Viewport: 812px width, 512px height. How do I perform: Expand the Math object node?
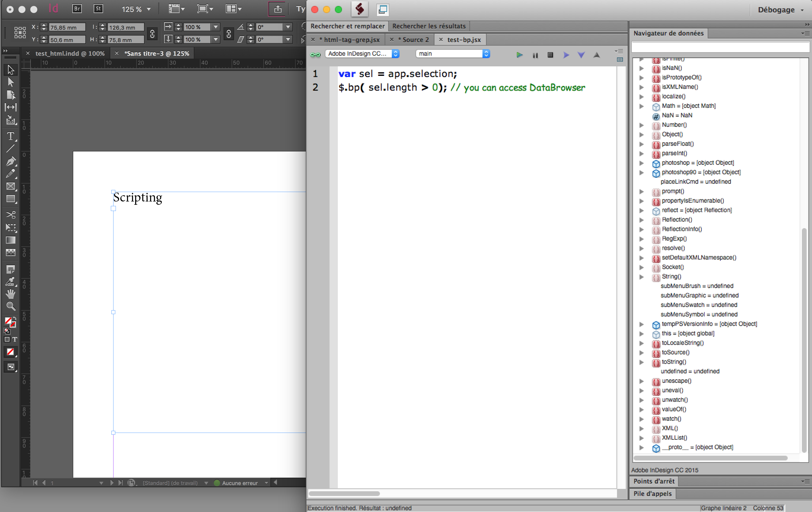641,106
